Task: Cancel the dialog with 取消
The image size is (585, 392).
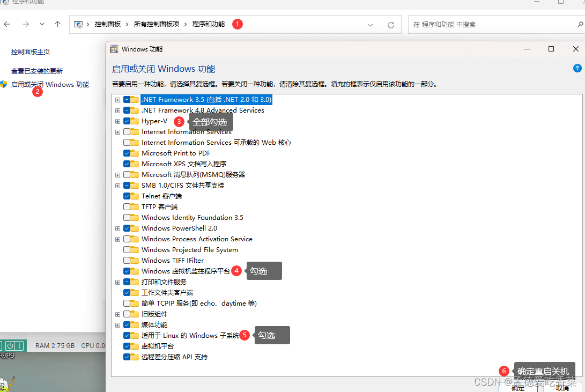Action: (562, 388)
